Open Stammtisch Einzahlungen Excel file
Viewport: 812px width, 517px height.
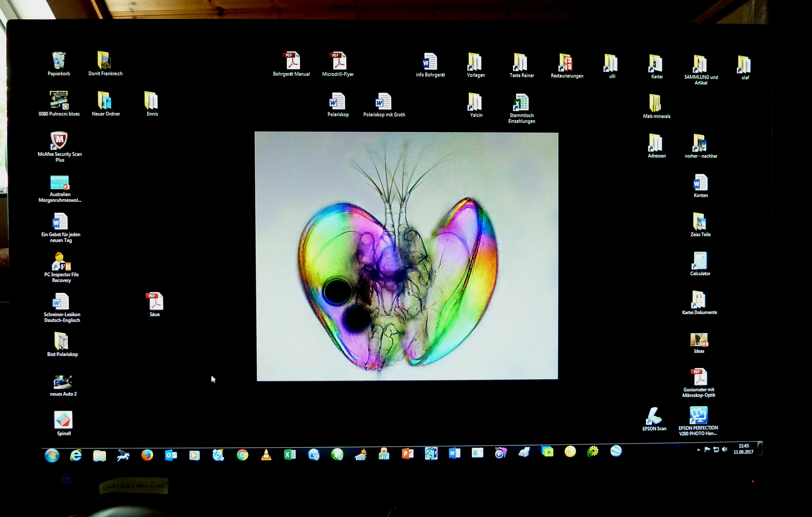pyautogui.click(x=521, y=102)
